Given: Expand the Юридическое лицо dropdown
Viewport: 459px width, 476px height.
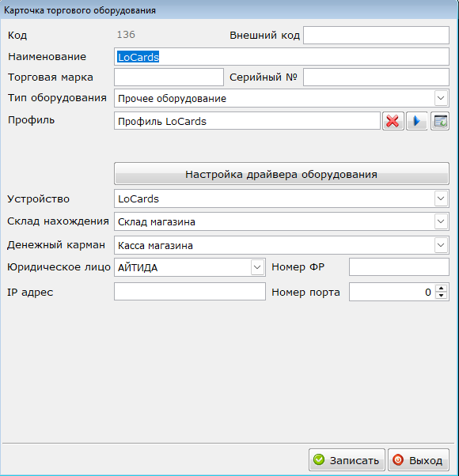Looking at the screenshot, I should tap(257, 267).
